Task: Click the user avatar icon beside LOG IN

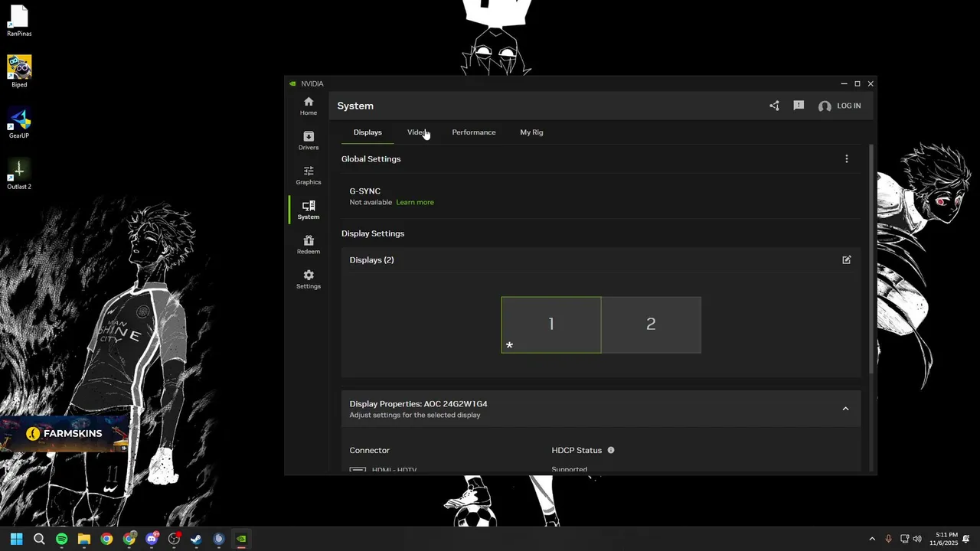Action: click(x=825, y=106)
